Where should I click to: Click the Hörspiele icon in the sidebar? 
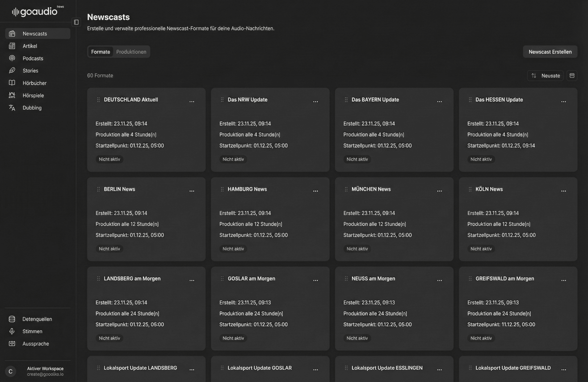tap(12, 95)
